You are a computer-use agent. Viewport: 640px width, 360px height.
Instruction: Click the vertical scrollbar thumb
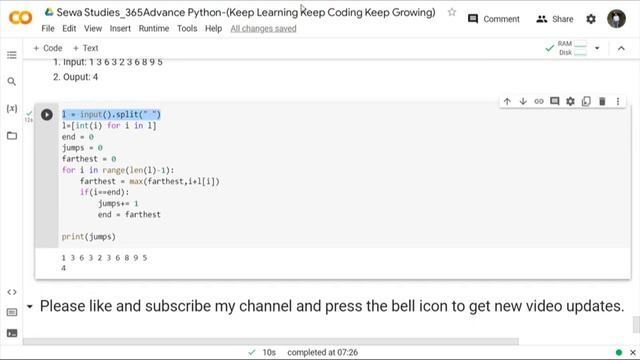pyautogui.click(x=636, y=325)
